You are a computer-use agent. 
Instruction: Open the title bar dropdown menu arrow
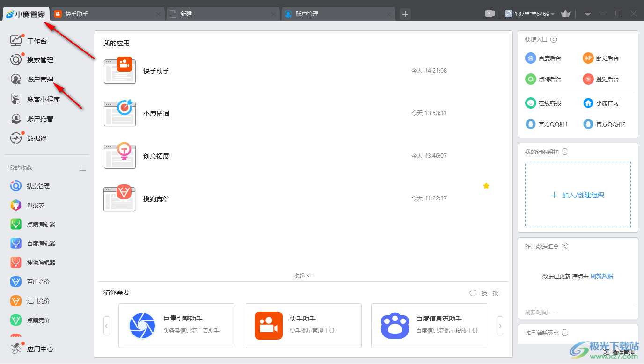pos(588,14)
